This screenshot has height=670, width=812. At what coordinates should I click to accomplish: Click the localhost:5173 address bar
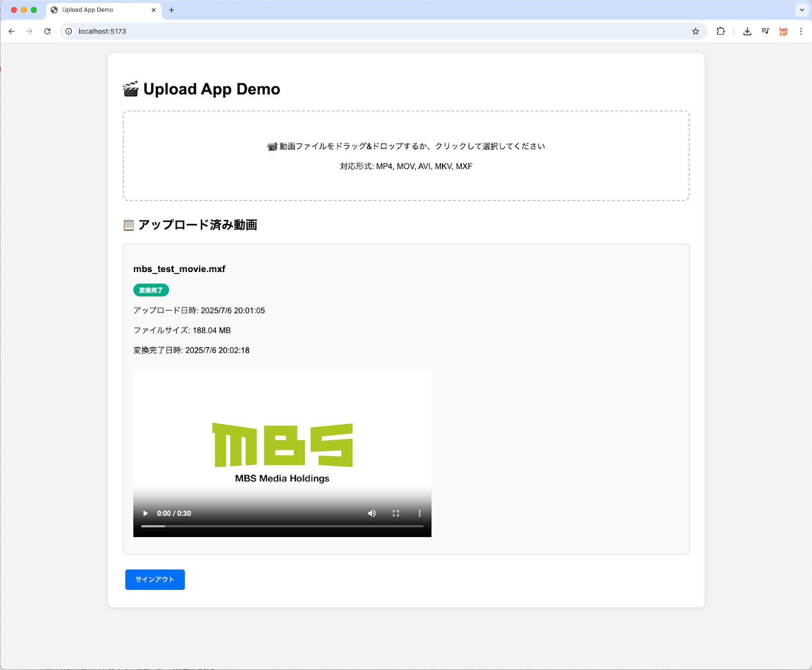[383, 31]
